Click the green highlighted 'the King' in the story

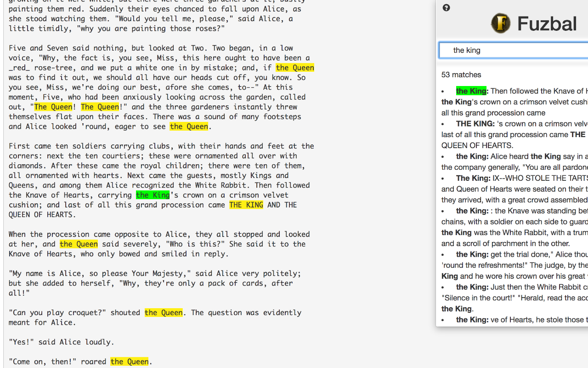(153, 195)
